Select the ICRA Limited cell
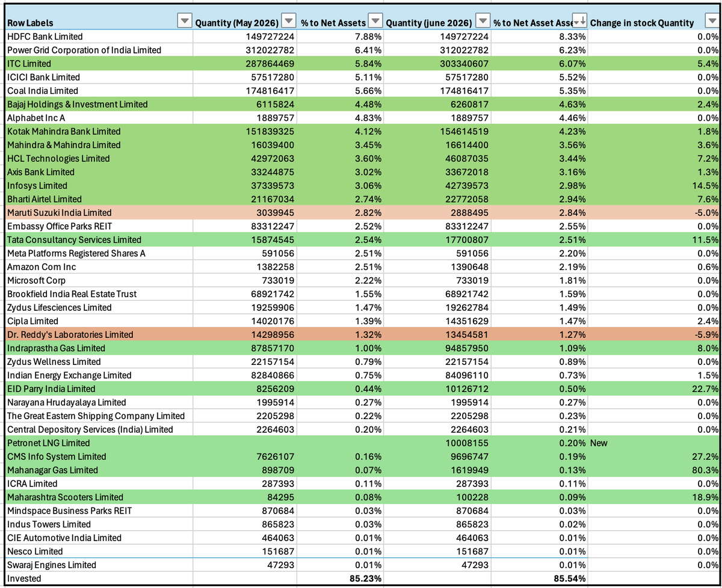This screenshot has height=588, width=722. (98, 483)
